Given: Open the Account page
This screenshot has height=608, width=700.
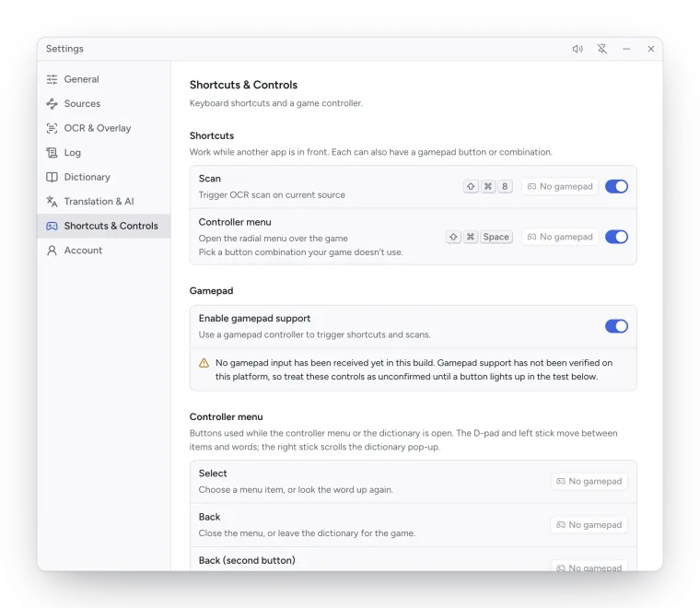Looking at the screenshot, I should [x=104, y=251].
